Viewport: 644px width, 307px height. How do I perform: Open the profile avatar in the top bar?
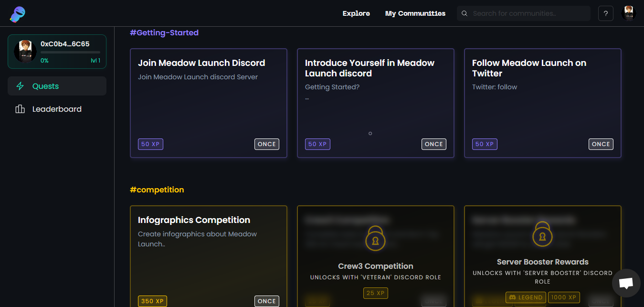628,13
